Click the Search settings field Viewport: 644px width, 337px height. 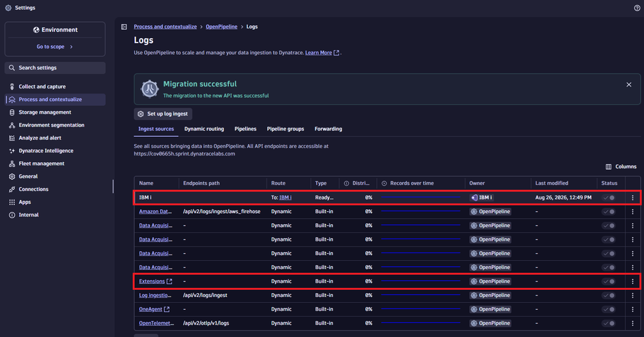tap(55, 68)
